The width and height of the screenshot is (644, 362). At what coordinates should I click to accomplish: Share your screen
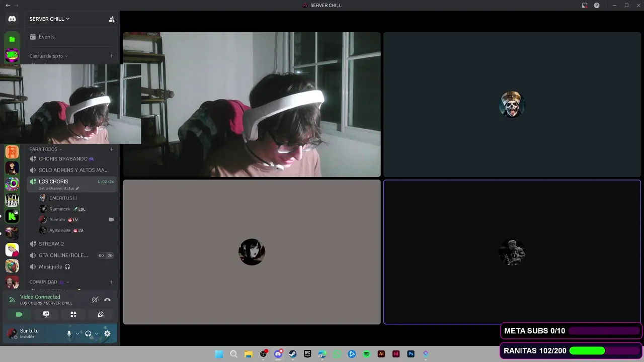pos(46,314)
